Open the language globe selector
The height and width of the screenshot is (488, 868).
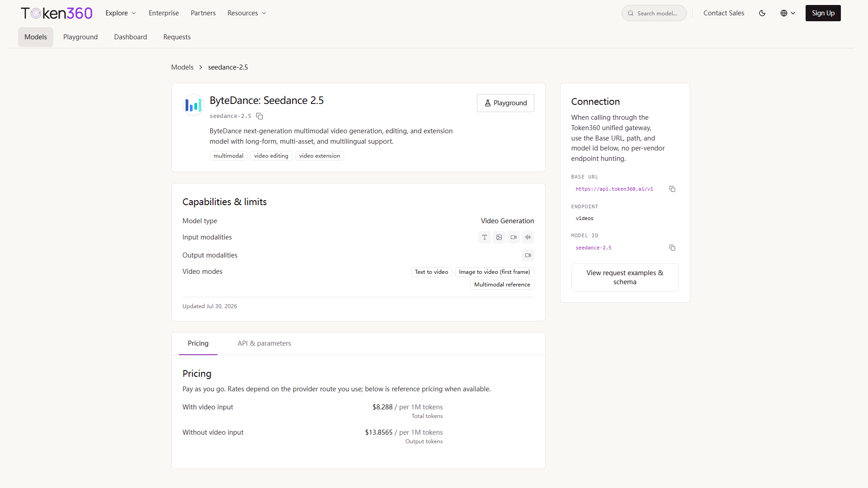[788, 13]
